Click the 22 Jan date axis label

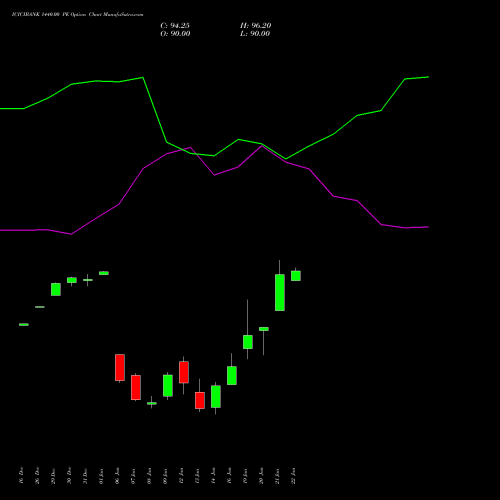[x=293, y=476]
